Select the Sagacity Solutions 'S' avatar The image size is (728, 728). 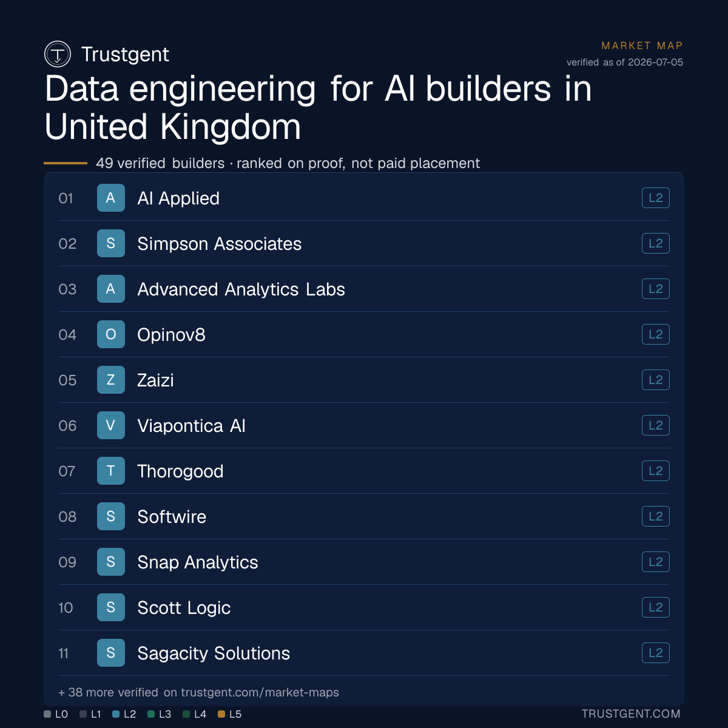point(111,653)
